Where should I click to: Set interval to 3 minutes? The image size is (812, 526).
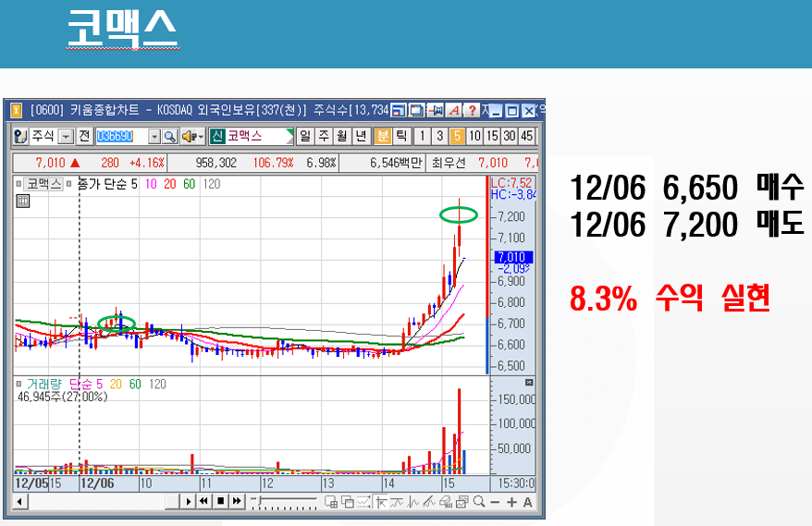tap(439, 137)
